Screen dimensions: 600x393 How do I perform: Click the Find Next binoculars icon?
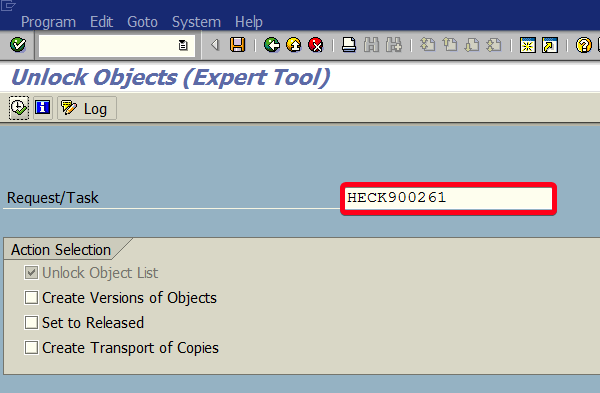[x=394, y=45]
